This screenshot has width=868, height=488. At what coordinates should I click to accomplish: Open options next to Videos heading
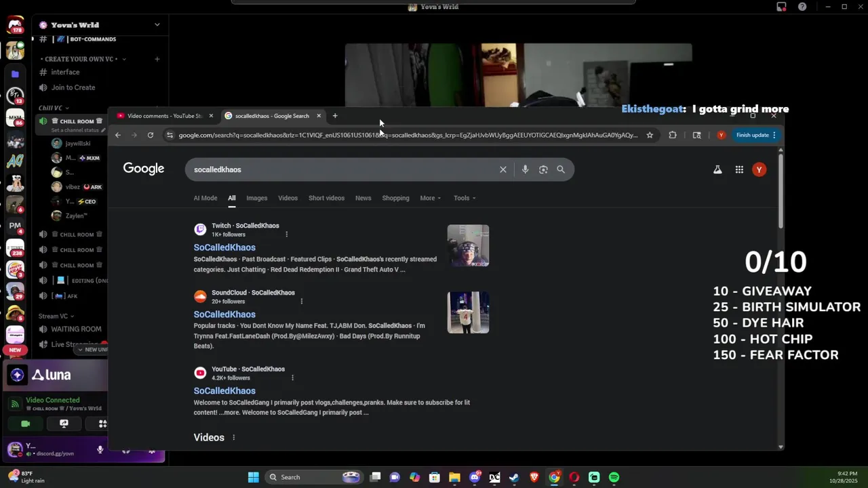(233, 438)
